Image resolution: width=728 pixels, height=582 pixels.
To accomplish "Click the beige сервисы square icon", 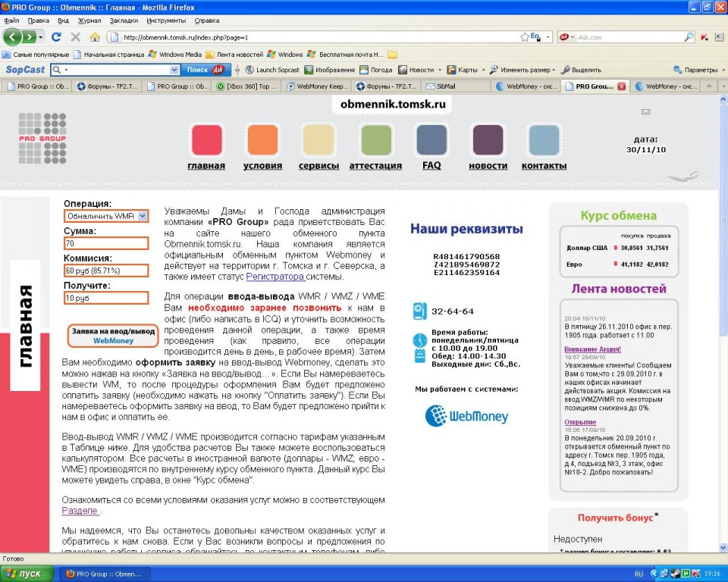I will (x=318, y=139).
